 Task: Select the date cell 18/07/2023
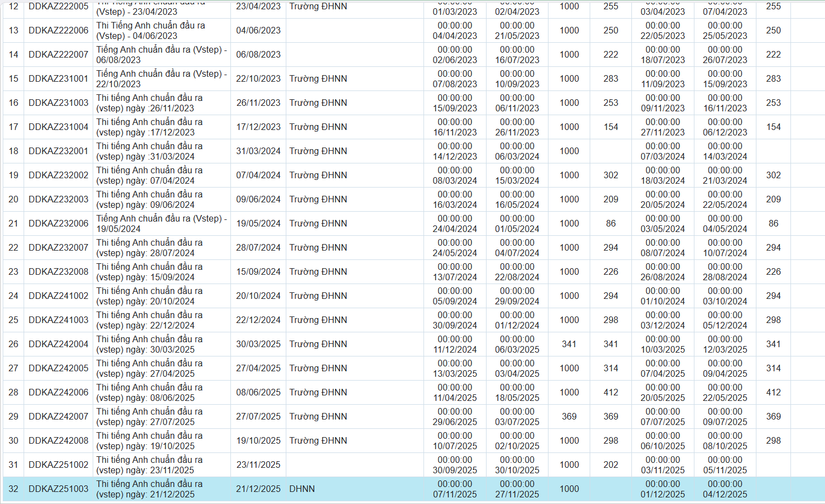[x=663, y=54]
